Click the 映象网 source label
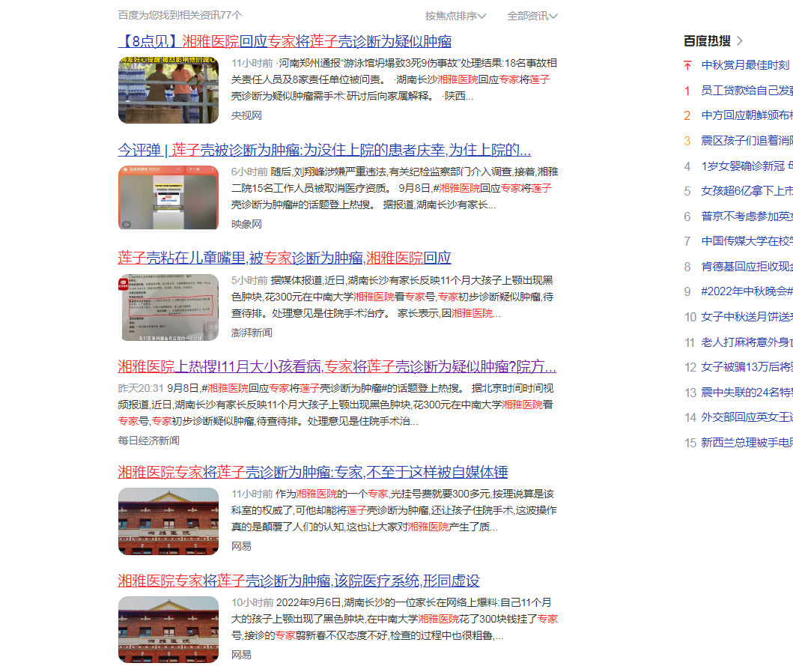This screenshot has height=672, width=793. coord(246,224)
